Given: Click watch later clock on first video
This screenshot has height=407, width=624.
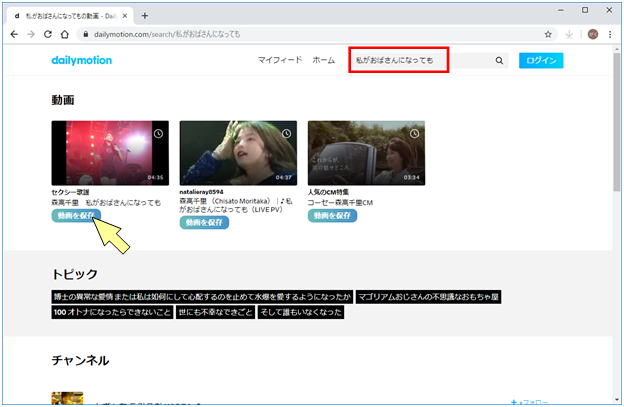Looking at the screenshot, I should (x=158, y=133).
